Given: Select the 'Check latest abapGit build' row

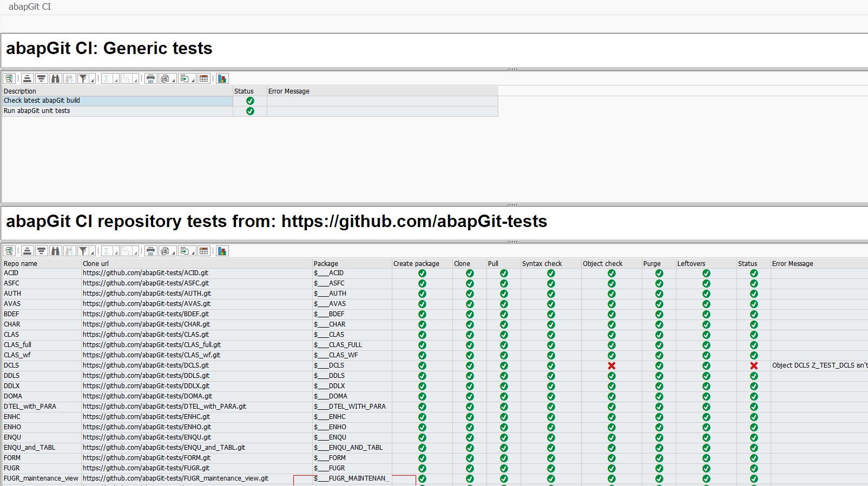Looking at the screenshot, I should pos(250,101).
